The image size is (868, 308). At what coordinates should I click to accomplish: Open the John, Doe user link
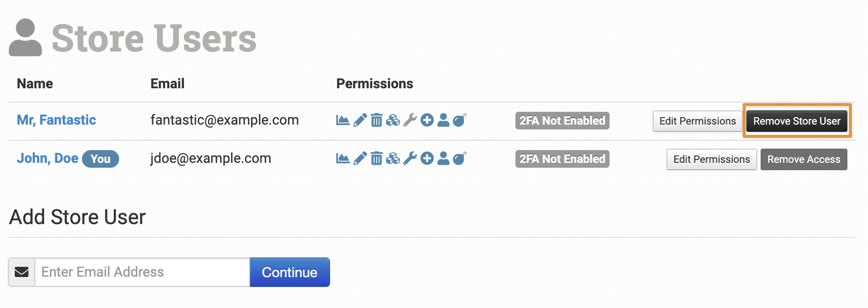[48, 158]
